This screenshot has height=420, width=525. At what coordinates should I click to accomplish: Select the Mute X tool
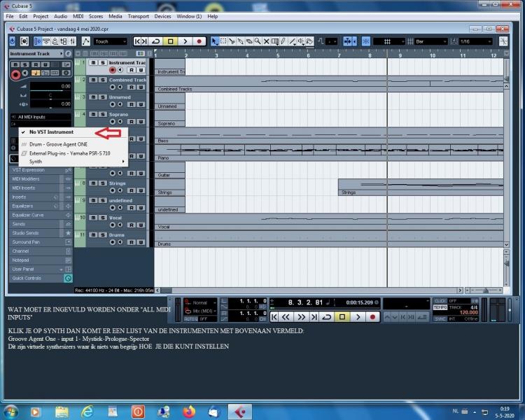pyautogui.click(x=266, y=41)
